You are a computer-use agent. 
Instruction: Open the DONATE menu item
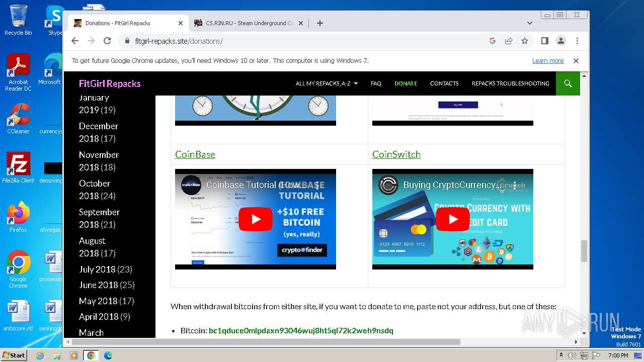pos(406,83)
